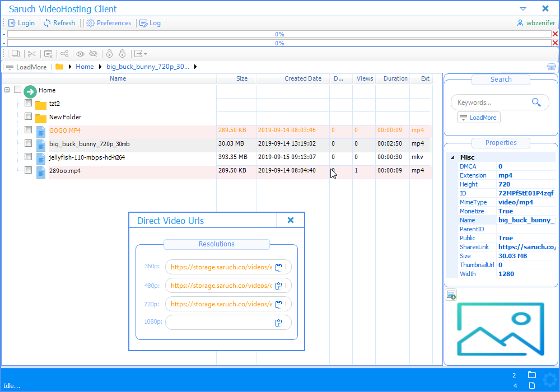The width and height of the screenshot is (560, 392).
Task: Tick the tzt2 folder checkbox
Action: pos(28,103)
